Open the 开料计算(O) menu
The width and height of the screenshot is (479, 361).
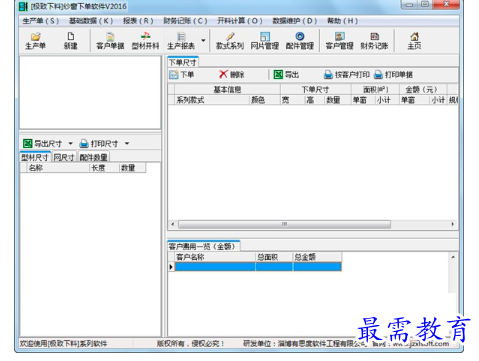tap(240, 21)
